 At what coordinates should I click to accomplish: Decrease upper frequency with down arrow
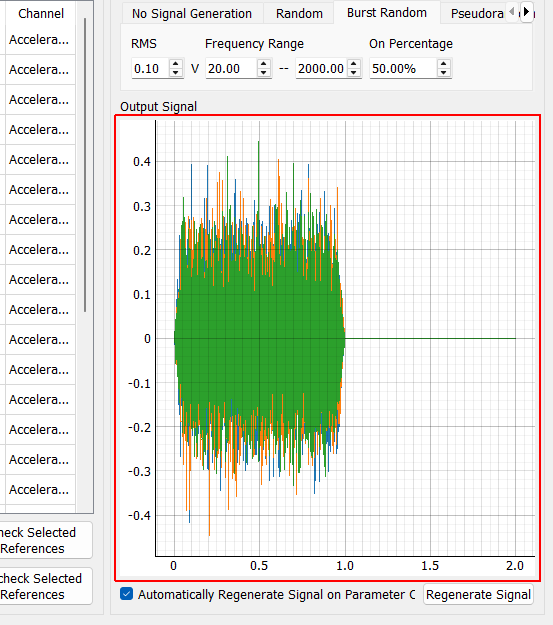[x=354, y=73]
